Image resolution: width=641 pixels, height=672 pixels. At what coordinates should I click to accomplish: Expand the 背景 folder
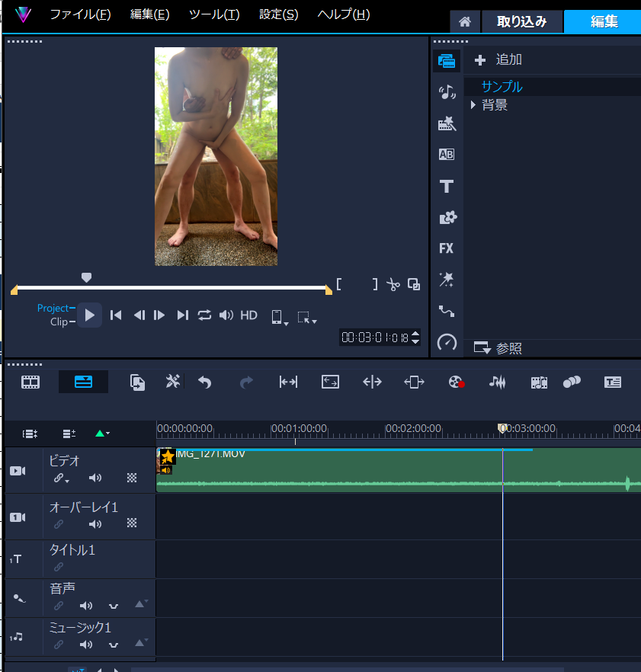point(473,105)
